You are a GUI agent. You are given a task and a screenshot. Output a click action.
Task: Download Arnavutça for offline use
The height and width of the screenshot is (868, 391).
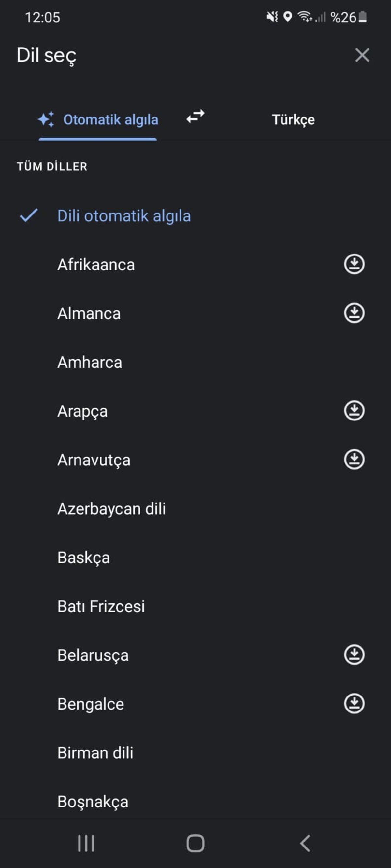click(x=354, y=459)
